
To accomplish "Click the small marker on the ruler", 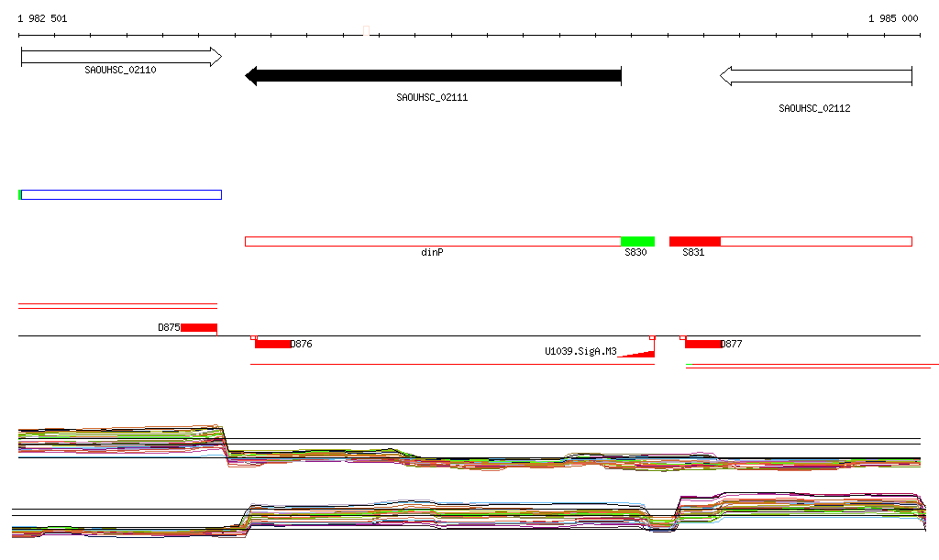I will pos(367,30).
